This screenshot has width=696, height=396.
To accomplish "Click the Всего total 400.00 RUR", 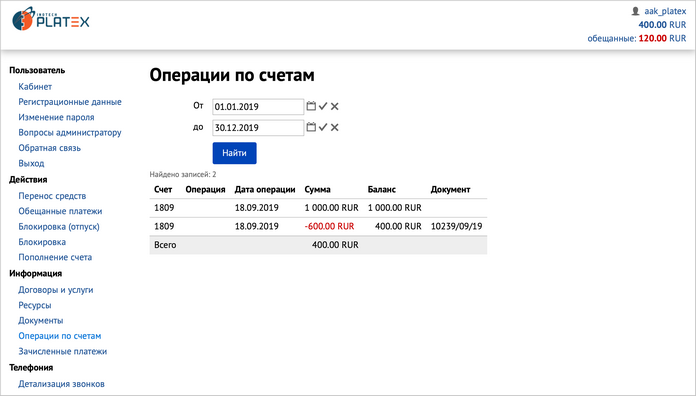I will tap(335, 245).
